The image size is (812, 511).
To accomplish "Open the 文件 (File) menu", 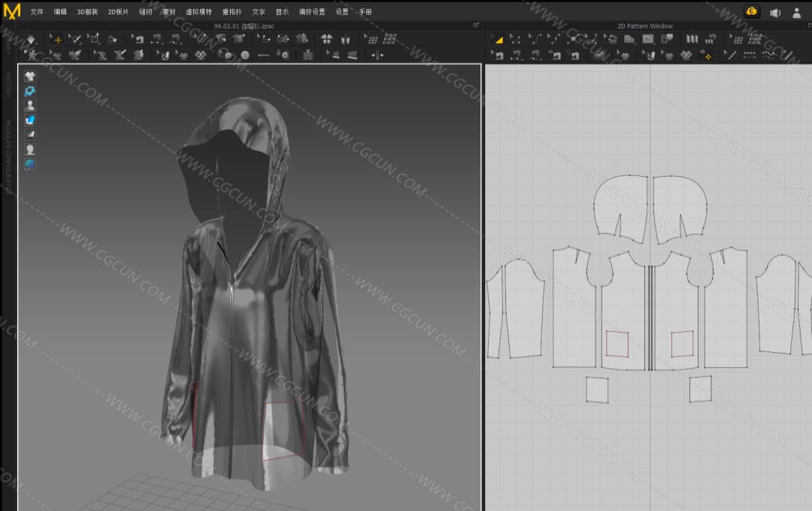I will pos(37,12).
